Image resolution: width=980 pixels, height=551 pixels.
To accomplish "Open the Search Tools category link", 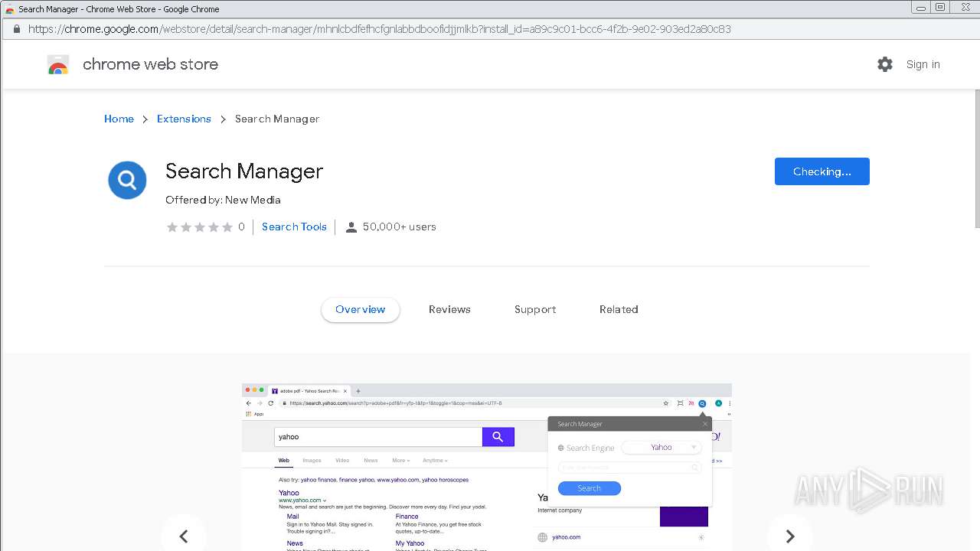I will (294, 227).
